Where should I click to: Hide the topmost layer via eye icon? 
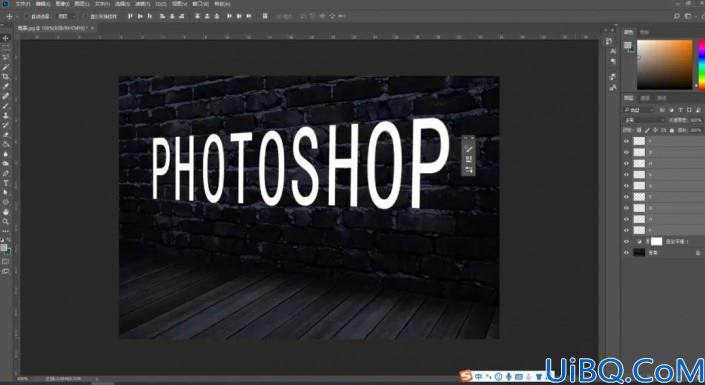626,141
